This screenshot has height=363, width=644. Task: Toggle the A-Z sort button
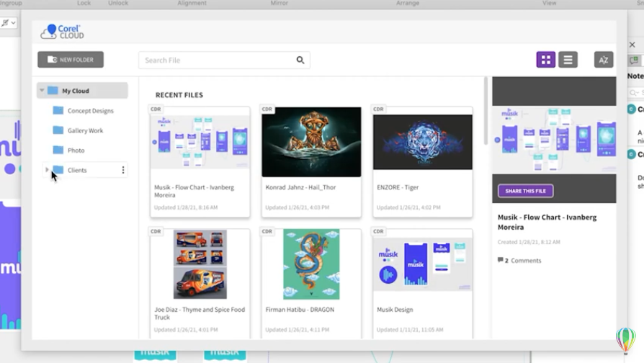tap(604, 60)
